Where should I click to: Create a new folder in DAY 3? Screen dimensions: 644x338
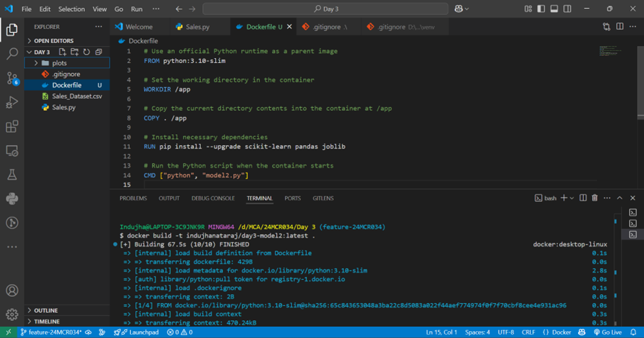click(75, 52)
